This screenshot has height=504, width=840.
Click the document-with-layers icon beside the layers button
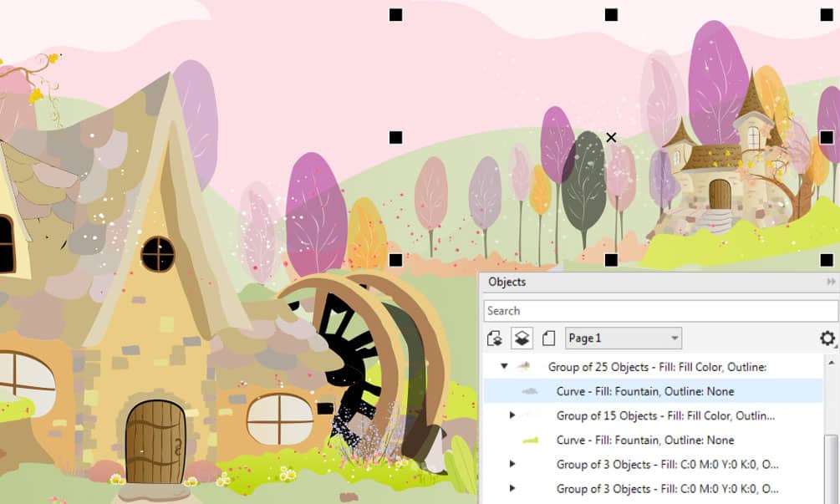tap(495, 339)
